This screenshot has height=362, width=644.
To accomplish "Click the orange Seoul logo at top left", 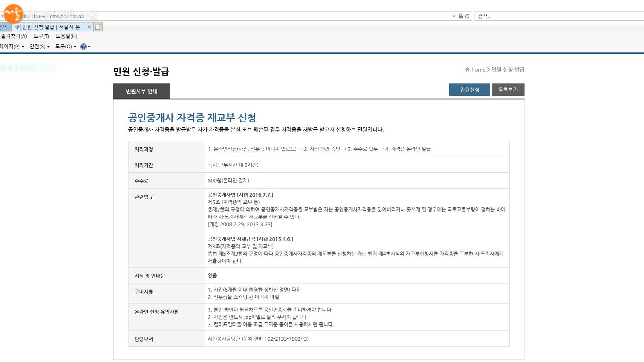I will (x=13, y=14).
